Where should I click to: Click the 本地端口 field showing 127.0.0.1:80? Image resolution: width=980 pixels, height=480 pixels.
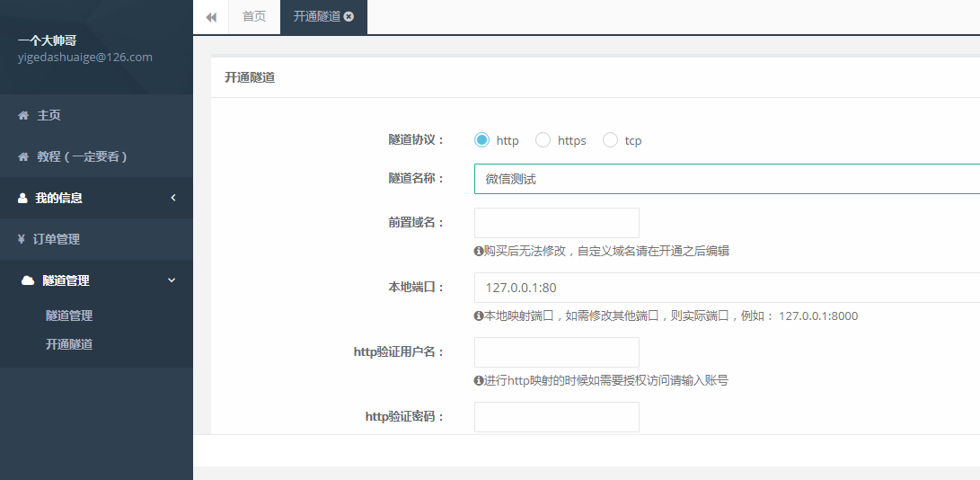[727, 288]
